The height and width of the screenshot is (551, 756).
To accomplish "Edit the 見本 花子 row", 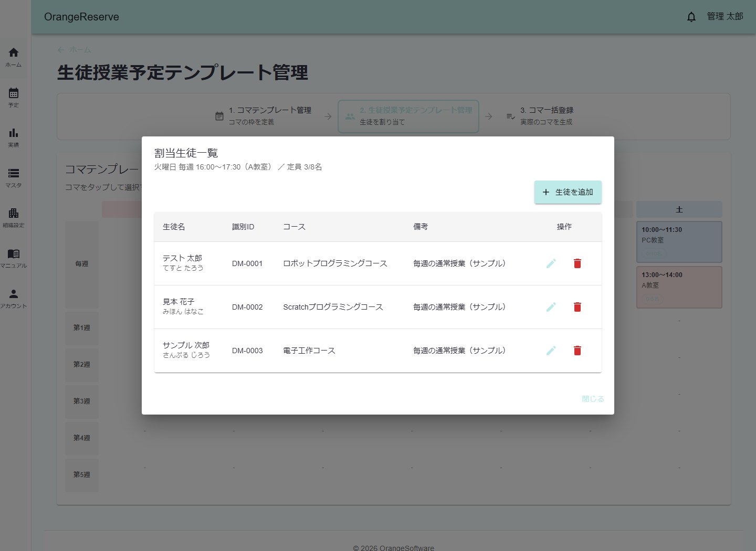I will point(551,307).
